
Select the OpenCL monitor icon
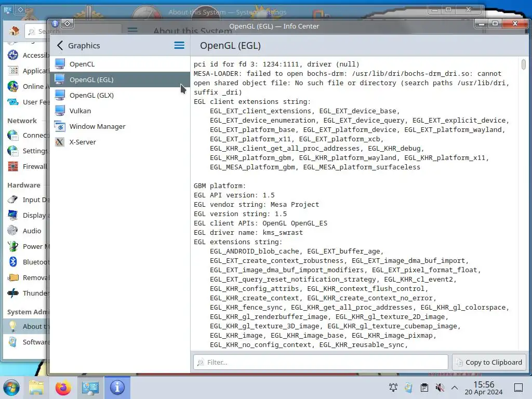click(x=60, y=64)
